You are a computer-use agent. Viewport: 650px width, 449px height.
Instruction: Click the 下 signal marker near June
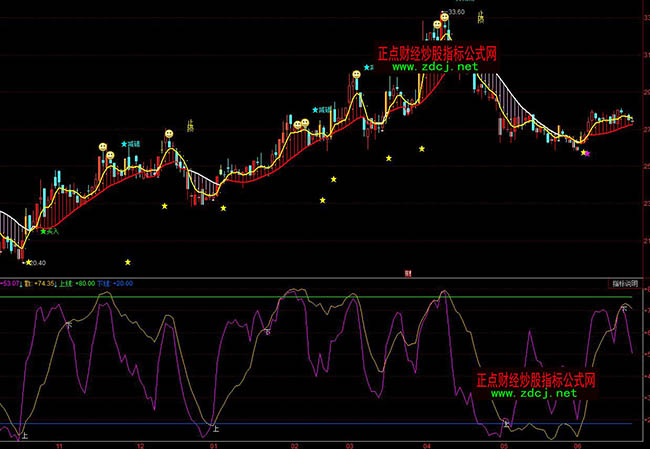(x=624, y=308)
